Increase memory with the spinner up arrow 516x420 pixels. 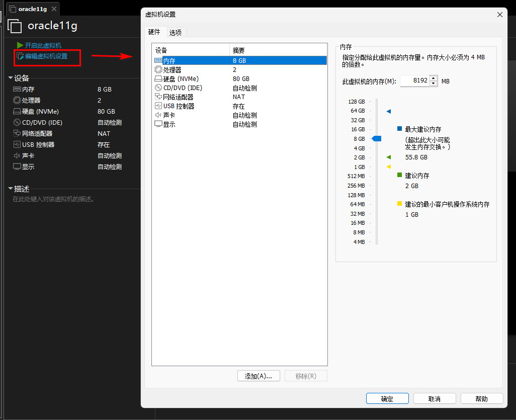click(x=434, y=78)
